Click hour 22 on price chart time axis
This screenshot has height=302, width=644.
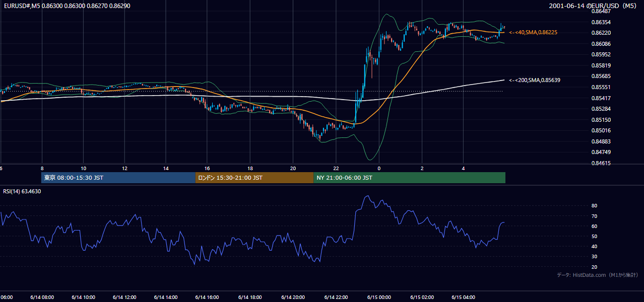(336, 168)
